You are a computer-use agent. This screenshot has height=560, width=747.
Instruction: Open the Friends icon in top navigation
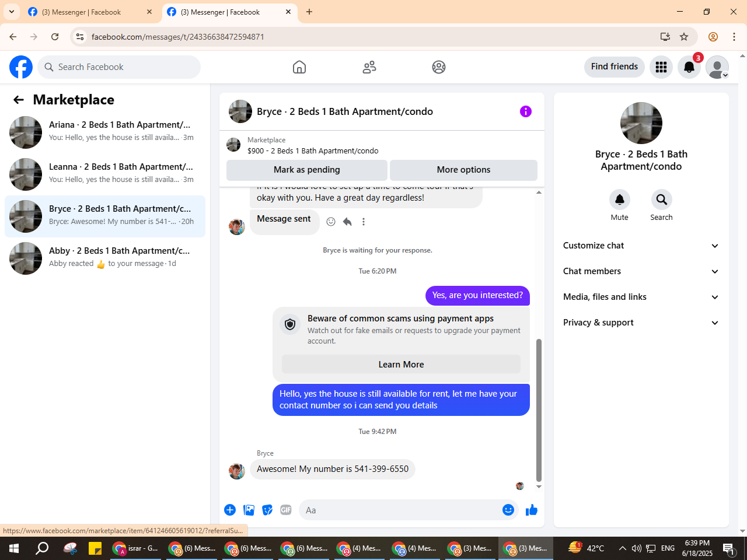click(369, 67)
